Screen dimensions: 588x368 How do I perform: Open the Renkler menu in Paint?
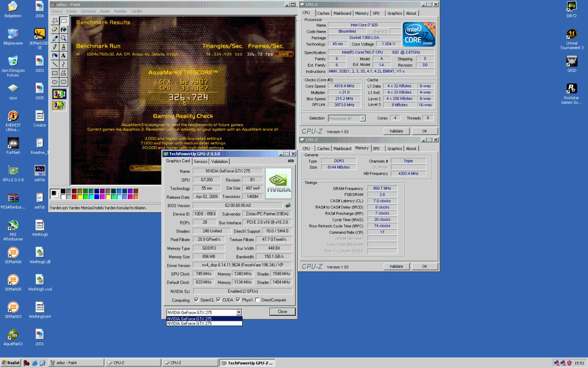coord(120,11)
